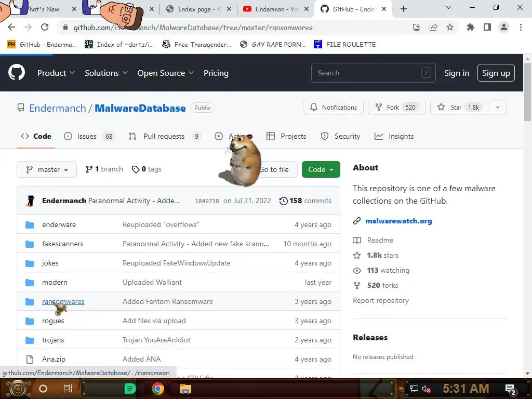Click the Sign up button
The width and height of the screenshot is (532, 399).
(x=496, y=73)
